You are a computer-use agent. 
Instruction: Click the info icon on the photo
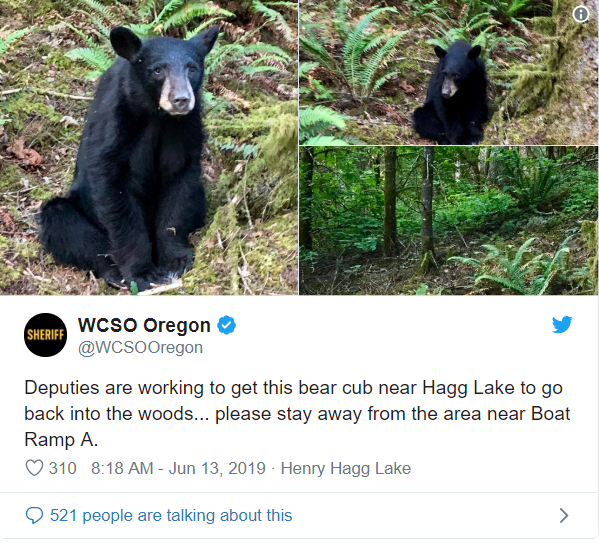581,15
